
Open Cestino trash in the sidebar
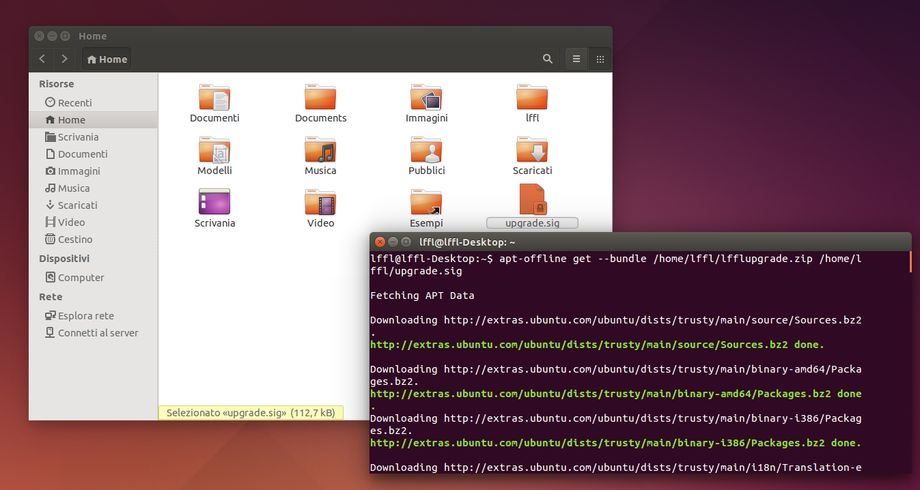pyautogui.click(x=74, y=239)
